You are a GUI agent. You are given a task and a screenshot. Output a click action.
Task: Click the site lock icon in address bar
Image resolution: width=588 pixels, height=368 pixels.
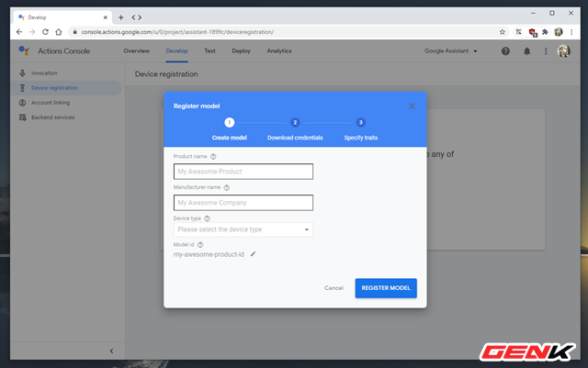(x=75, y=32)
